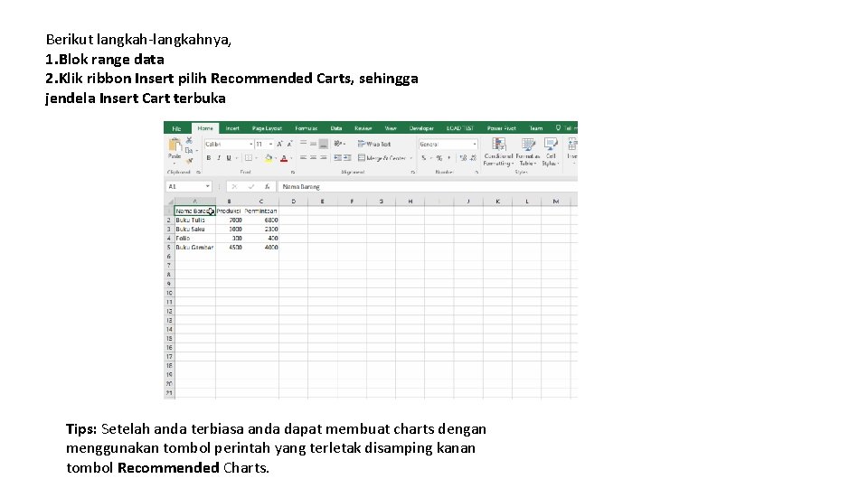
Task: Open Paste options arrow below Paste
Action: tap(175, 164)
